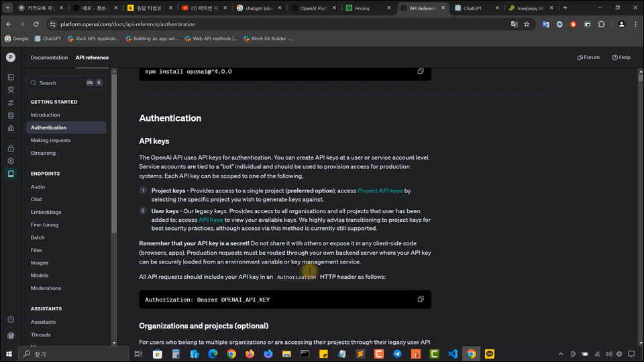
Task: Click the Google Translate icon in address bar
Action: click(515, 24)
